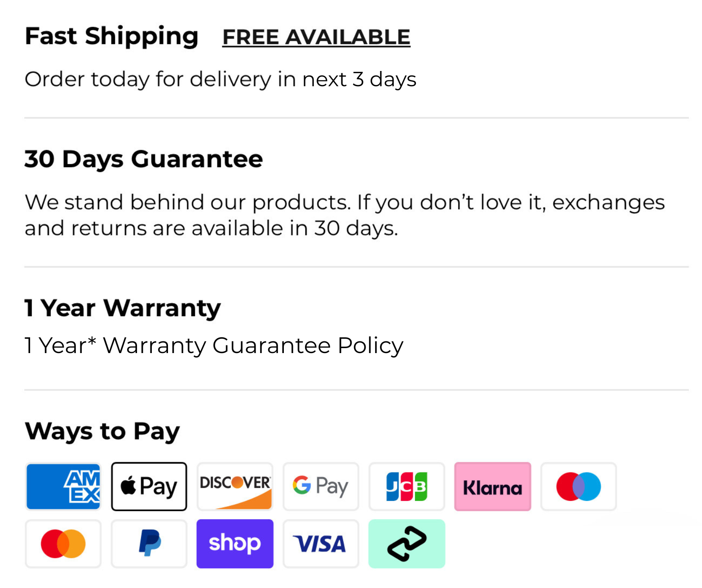Click the exchanges and returns description
702x588 pixels.
[x=344, y=215]
